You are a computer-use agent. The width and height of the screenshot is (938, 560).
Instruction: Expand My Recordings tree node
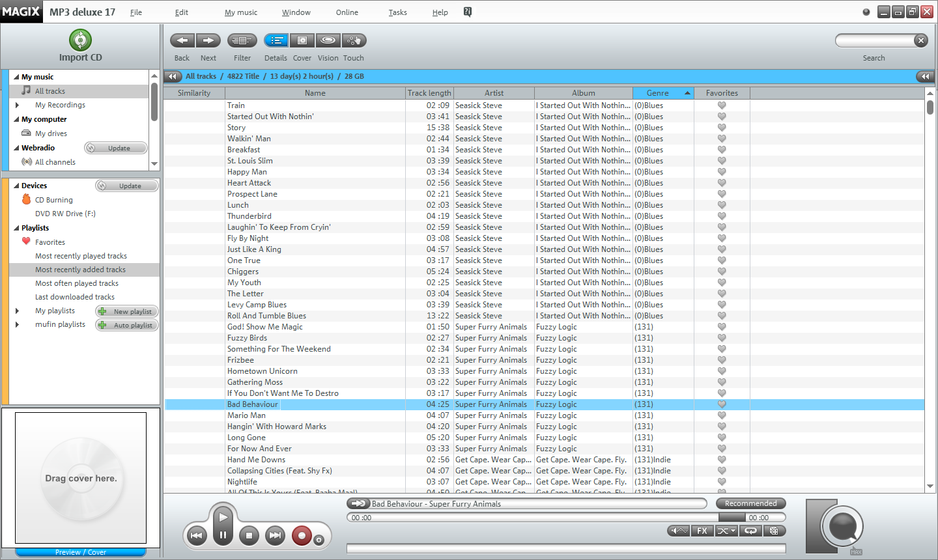pyautogui.click(x=17, y=105)
